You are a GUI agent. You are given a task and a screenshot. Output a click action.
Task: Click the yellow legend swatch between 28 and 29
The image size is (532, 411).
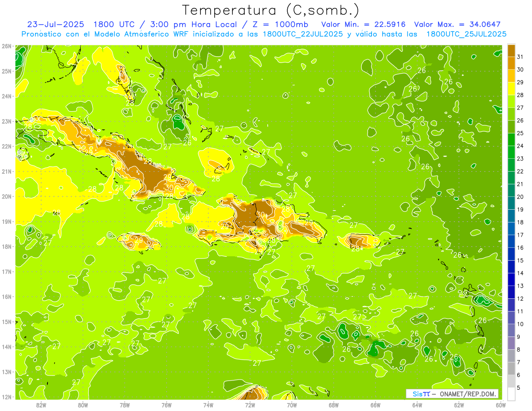tap(511, 89)
